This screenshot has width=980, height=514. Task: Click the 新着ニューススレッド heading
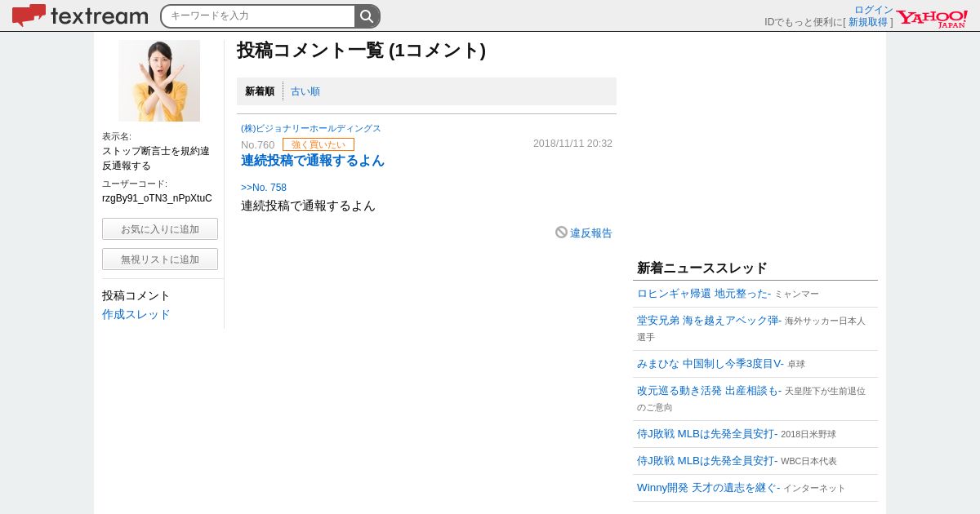click(702, 268)
